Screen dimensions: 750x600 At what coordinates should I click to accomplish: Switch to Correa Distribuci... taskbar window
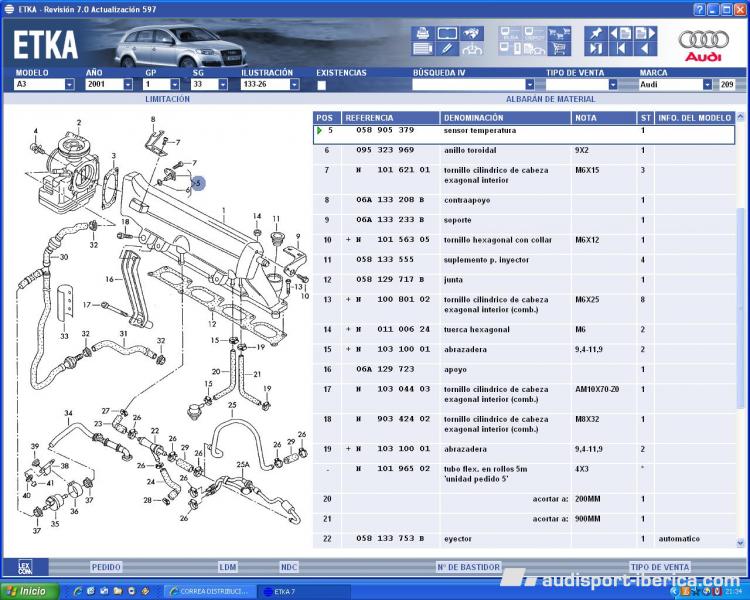coord(210,591)
